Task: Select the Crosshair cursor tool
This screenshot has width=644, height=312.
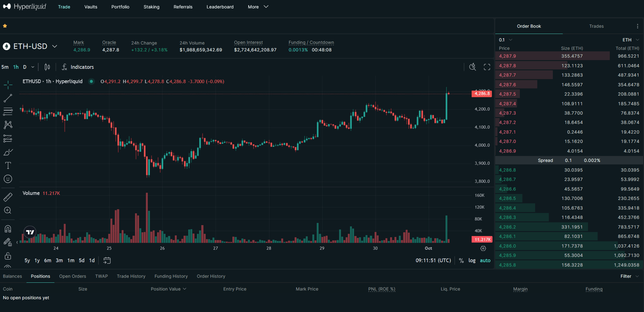Action: (8, 84)
